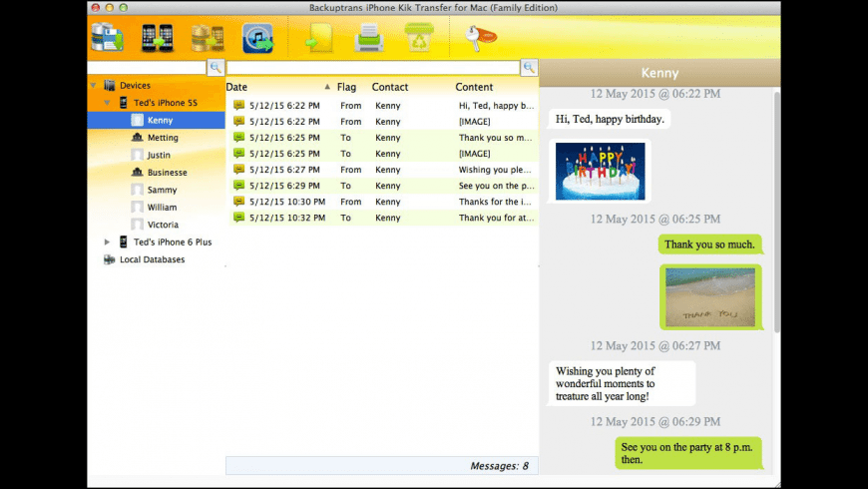868x489 pixels.
Task: Click the Ted's iPhone 5S device icon
Action: [124, 103]
